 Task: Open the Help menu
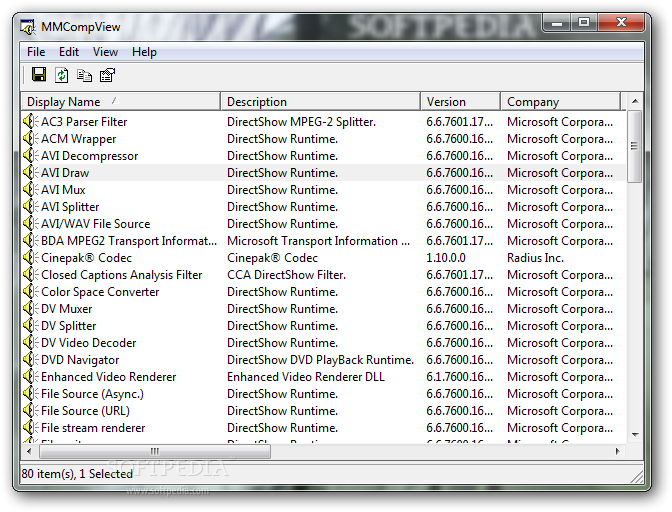tap(144, 52)
